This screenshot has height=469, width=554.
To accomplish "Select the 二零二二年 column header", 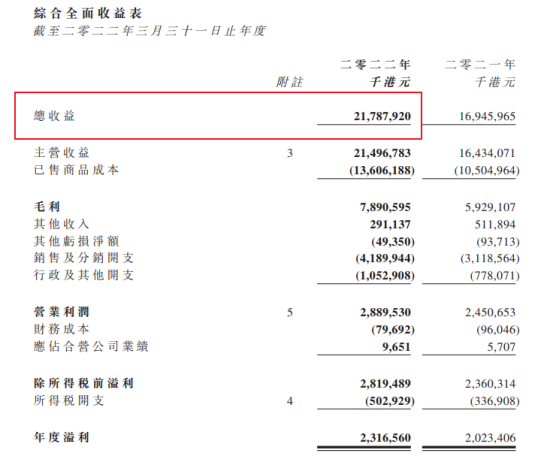I will pos(375,65).
